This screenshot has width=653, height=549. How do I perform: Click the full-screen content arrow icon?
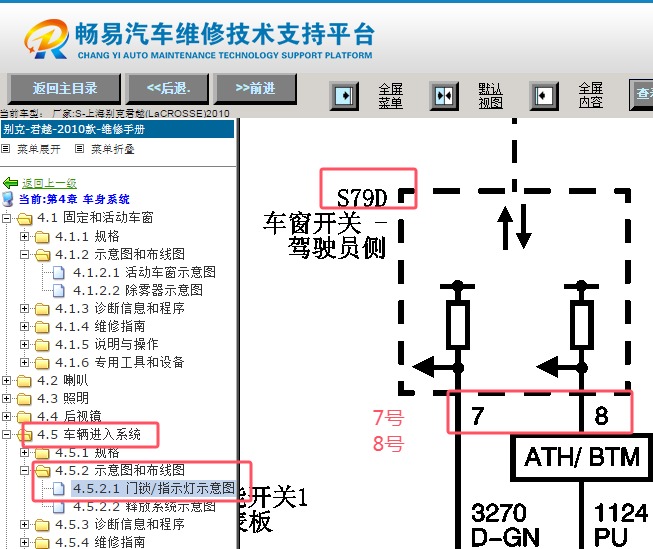coord(544,96)
